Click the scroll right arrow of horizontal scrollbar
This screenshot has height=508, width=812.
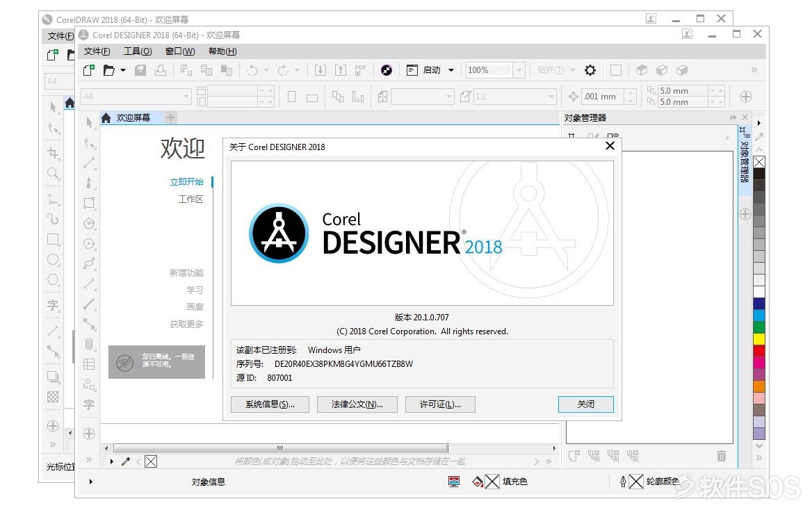[554, 448]
